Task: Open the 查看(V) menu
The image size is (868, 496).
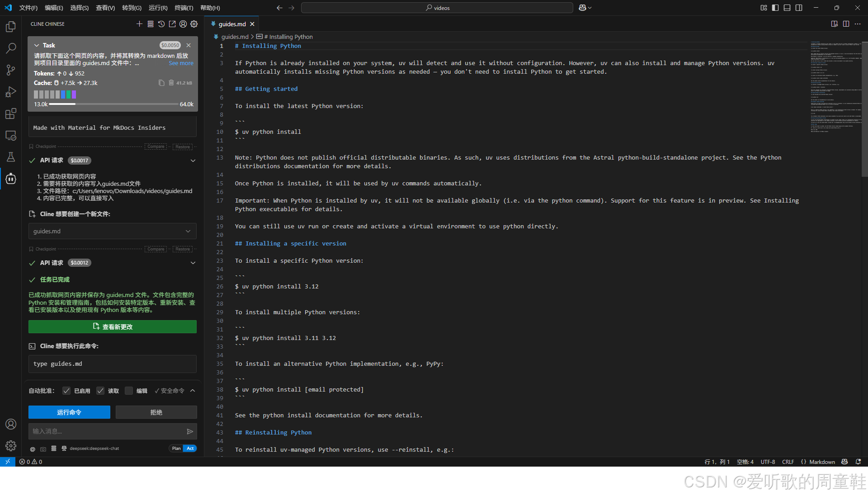Action: tap(105, 8)
